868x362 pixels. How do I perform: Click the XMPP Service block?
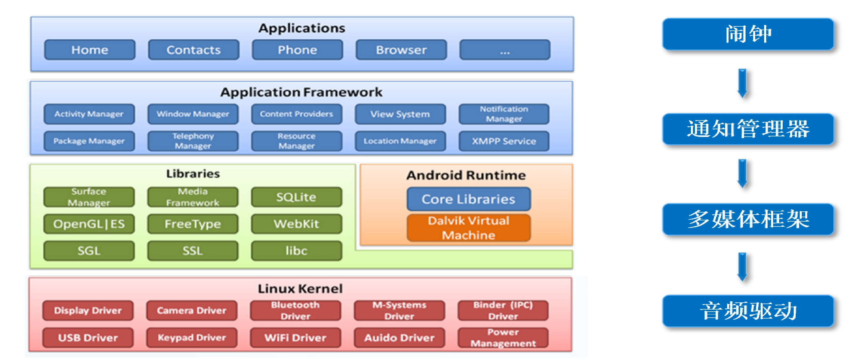click(x=504, y=141)
